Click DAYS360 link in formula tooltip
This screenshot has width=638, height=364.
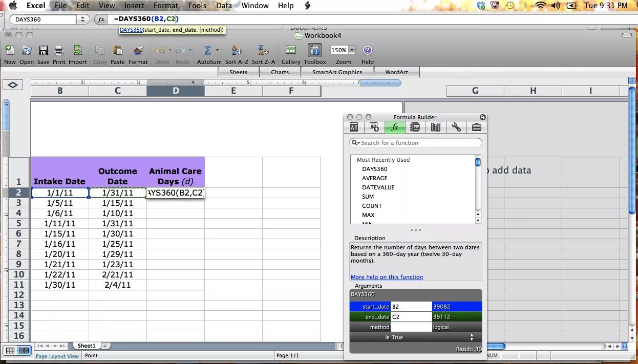pos(131,30)
